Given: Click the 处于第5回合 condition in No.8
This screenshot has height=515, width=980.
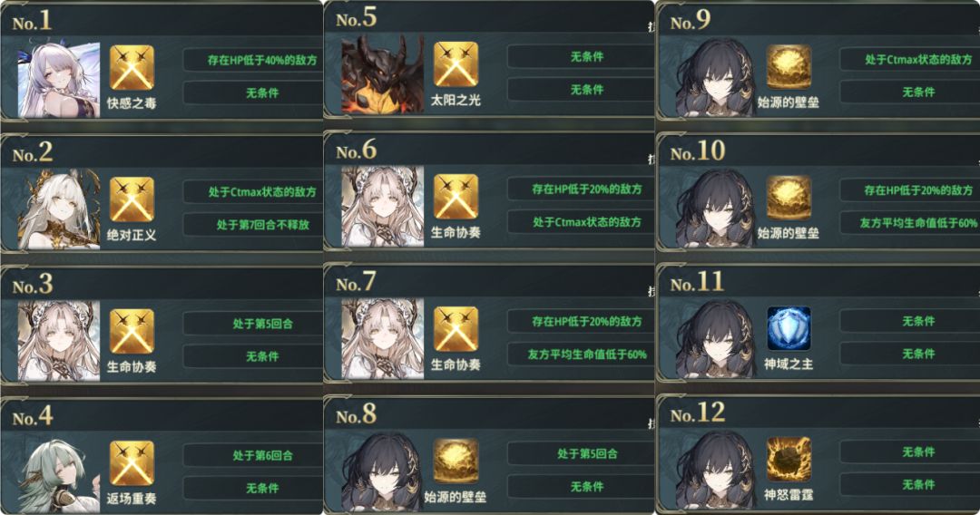Looking at the screenshot, I should tap(581, 453).
